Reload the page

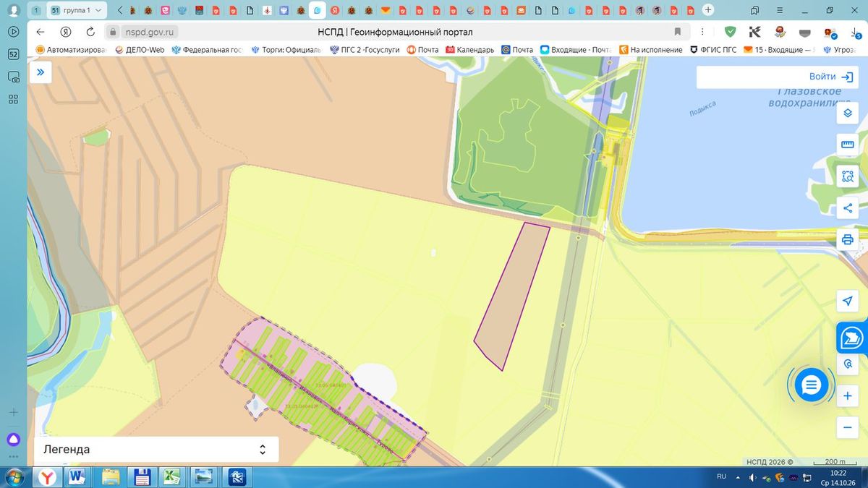[90, 32]
